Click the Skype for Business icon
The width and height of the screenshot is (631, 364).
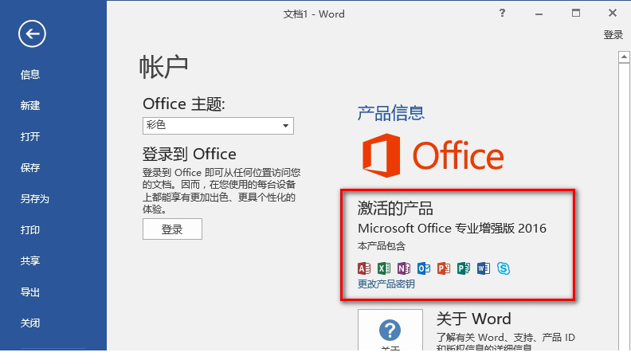(x=504, y=268)
